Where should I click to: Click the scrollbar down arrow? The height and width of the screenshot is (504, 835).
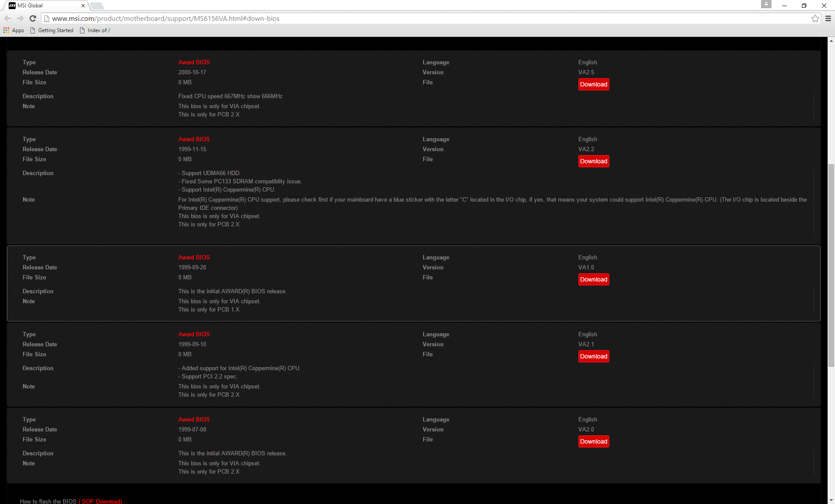point(831,500)
